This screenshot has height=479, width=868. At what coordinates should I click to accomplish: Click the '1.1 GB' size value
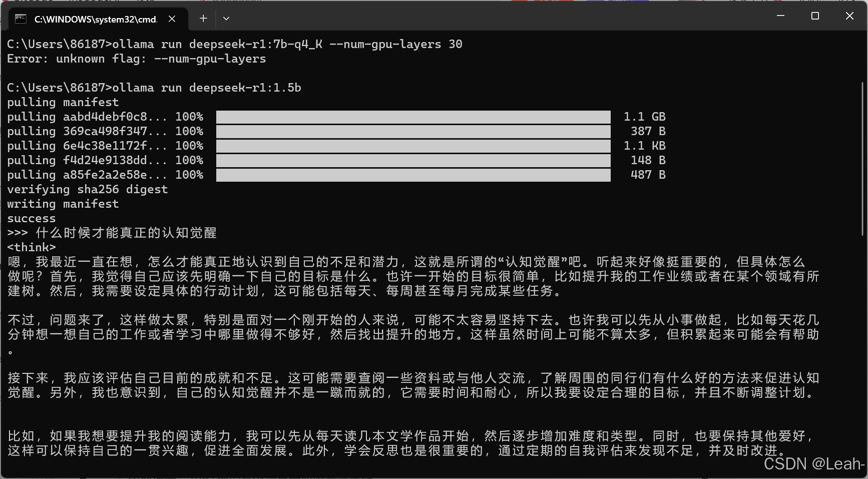click(645, 117)
